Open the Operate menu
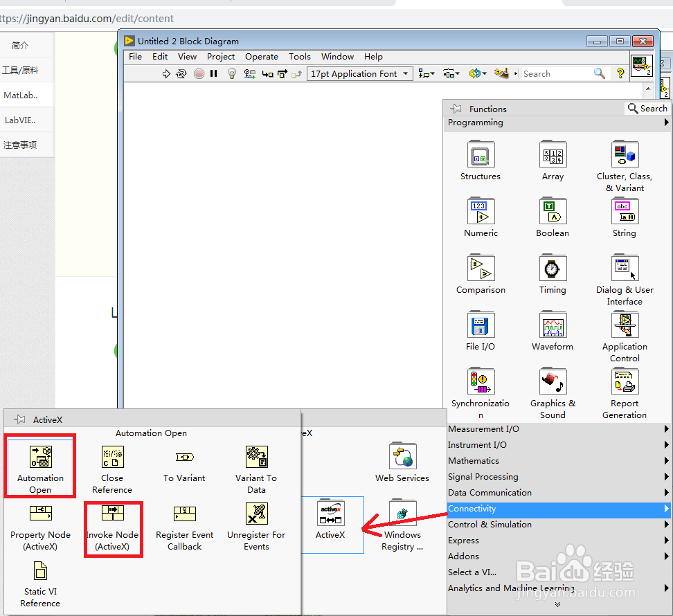The height and width of the screenshot is (616, 673). (x=262, y=57)
